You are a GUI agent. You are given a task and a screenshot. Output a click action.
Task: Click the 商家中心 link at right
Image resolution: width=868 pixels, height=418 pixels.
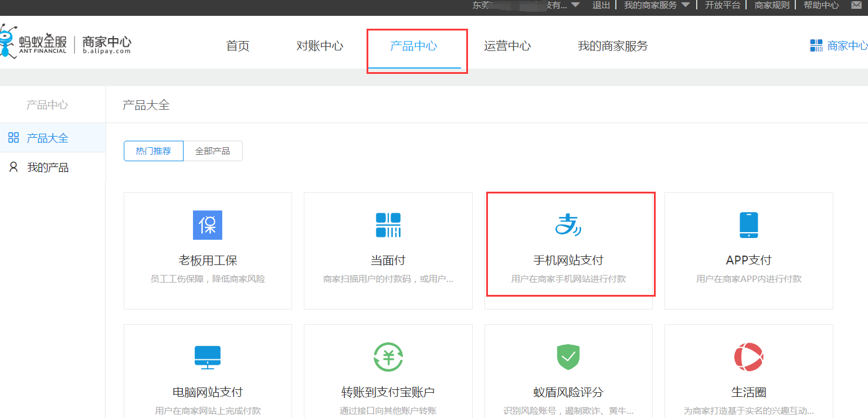pyautogui.click(x=847, y=46)
